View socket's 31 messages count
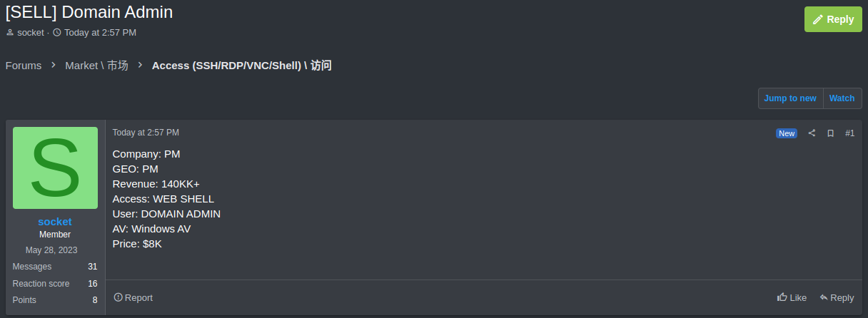Viewport: 868px width, 318px height. click(x=92, y=267)
